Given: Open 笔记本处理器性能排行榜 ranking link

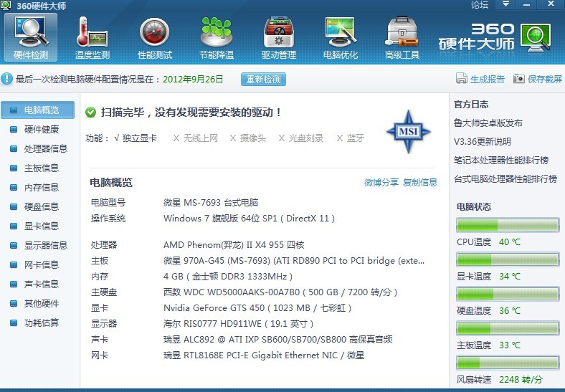Looking at the screenshot, I should 501,161.
